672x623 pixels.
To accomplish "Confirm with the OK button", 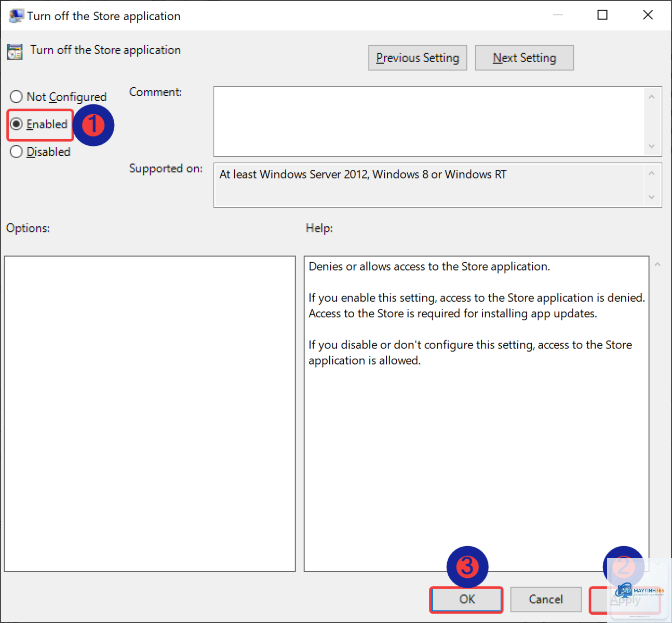I will click(466, 600).
